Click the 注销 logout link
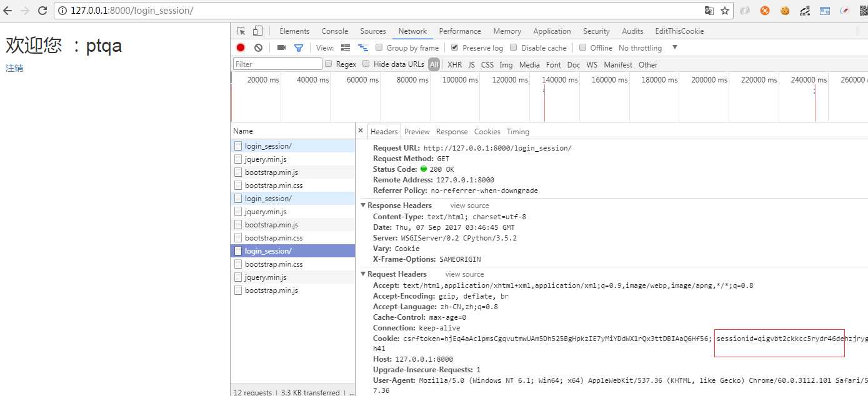Image resolution: width=868 pixels, height=396 pixels. coord(14,68)
